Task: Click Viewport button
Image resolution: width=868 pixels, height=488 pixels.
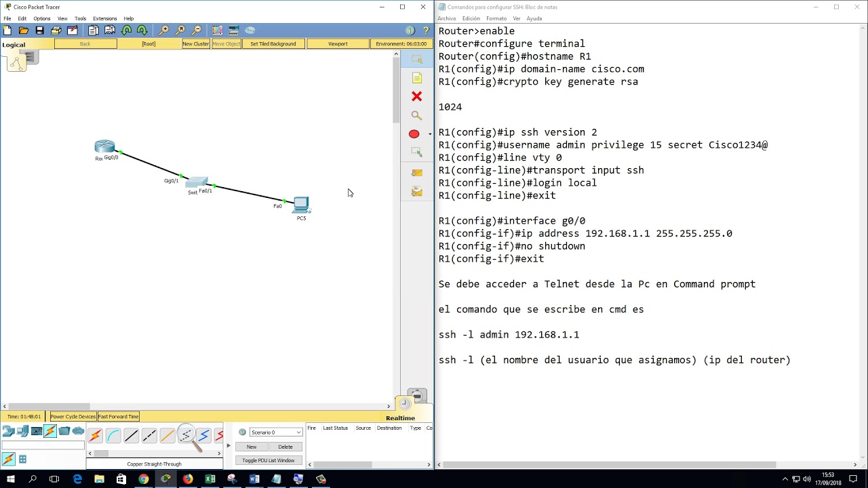Action: point(338,43)
